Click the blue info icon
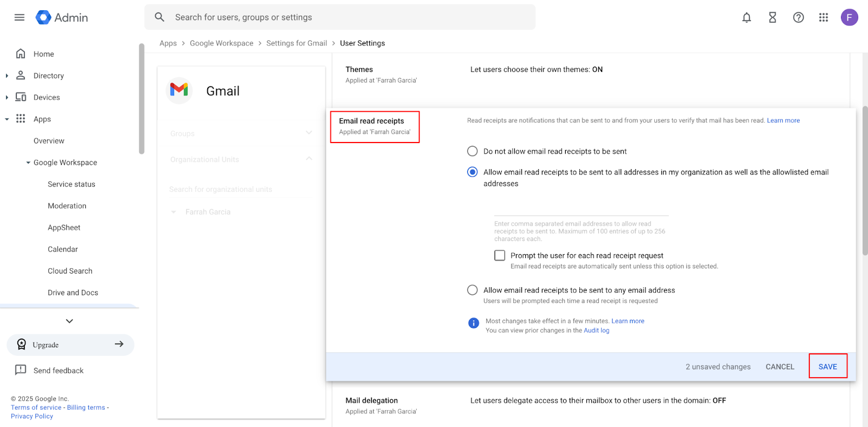The image size is (868, 427). click(x=474, y=323)
